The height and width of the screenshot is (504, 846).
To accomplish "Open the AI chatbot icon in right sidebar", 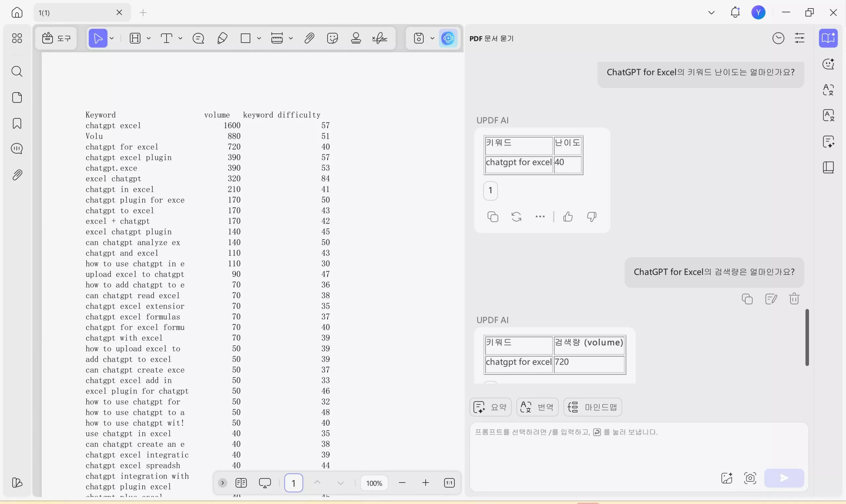I will [x=828, y=63].
